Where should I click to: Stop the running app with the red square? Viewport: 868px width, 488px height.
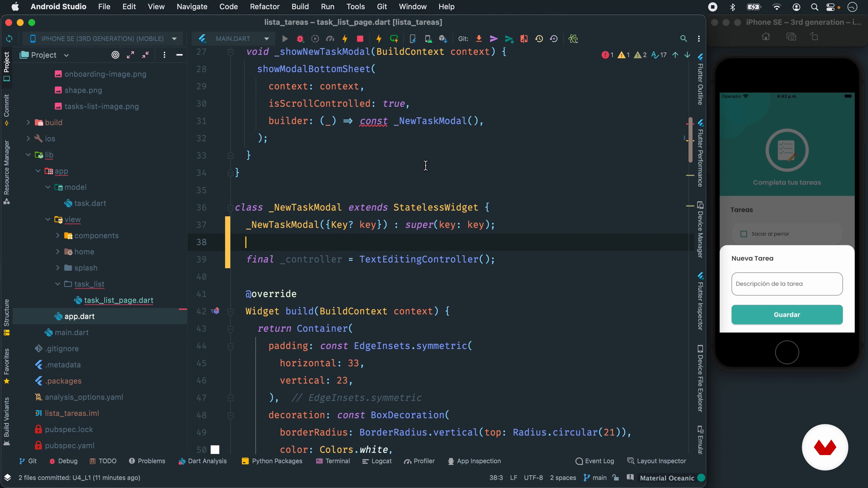(360, 39)
